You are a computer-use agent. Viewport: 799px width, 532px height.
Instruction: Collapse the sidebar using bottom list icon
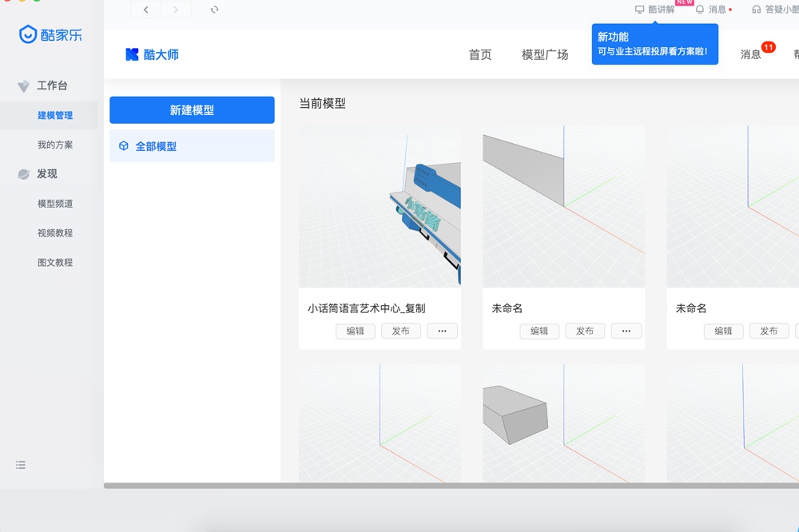(x=21, y=465)
